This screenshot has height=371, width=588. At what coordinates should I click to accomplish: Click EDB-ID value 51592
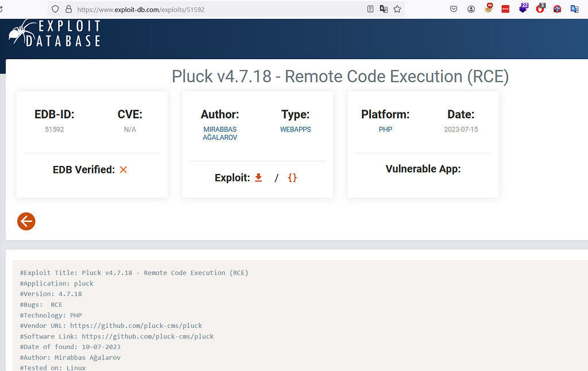point(55,129)
